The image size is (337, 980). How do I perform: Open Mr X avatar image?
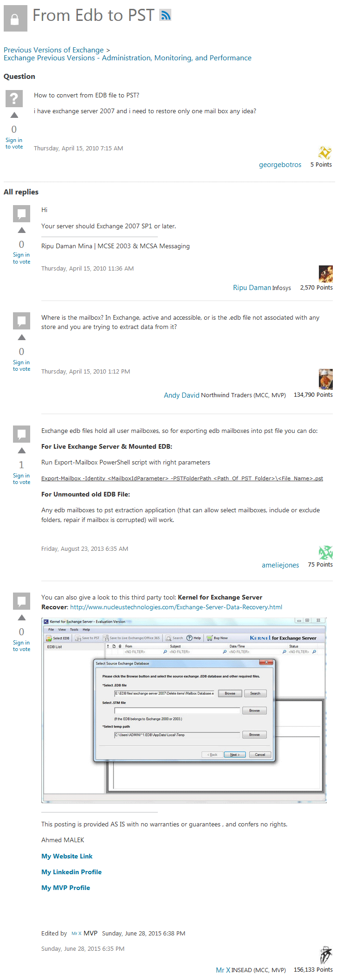pyautogui.click(x=326, y=955)
